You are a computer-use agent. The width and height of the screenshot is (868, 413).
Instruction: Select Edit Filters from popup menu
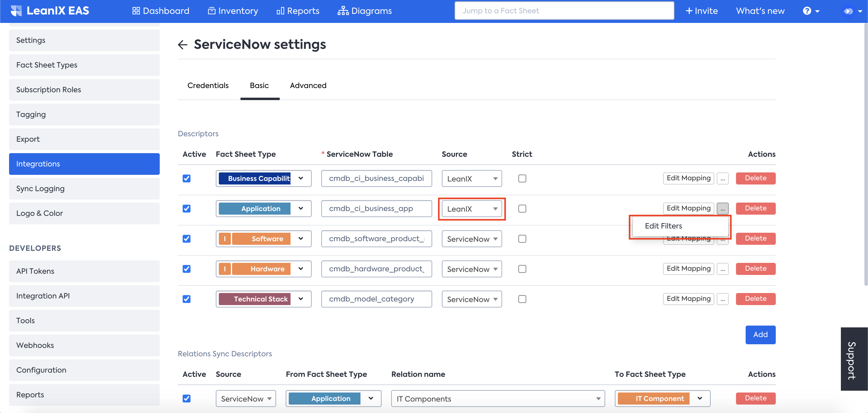click(x=680, y=226)
